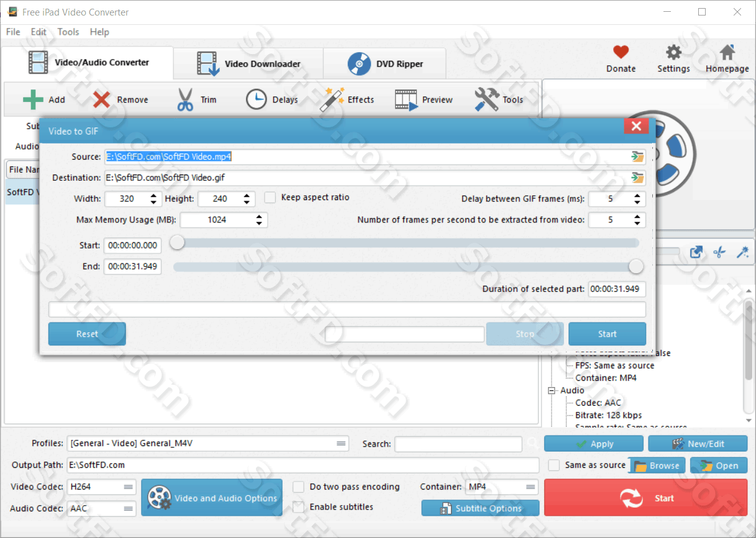756x538 pixels.
Task: Click the Add files toolbar icon
Action: (33, 99)
